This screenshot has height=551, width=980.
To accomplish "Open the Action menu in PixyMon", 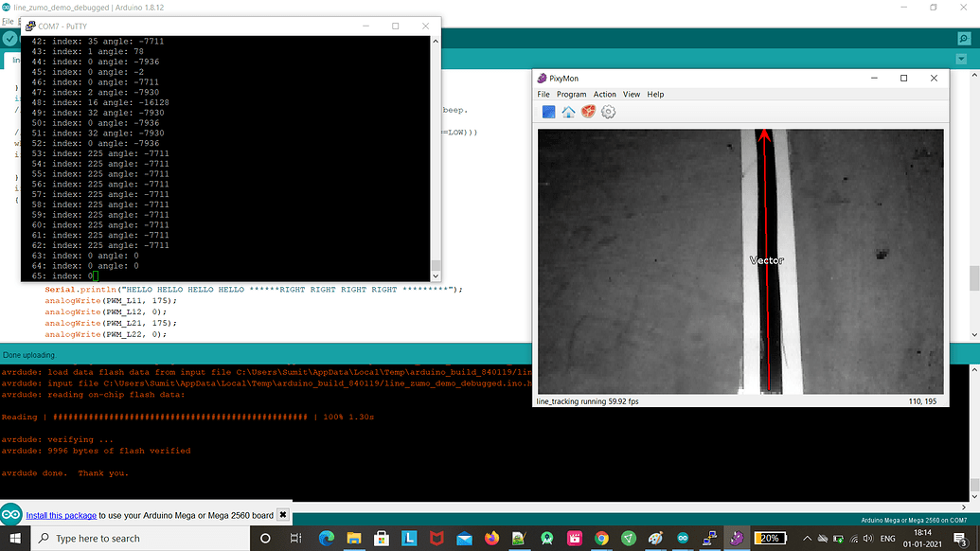I will tap(605, 94).
